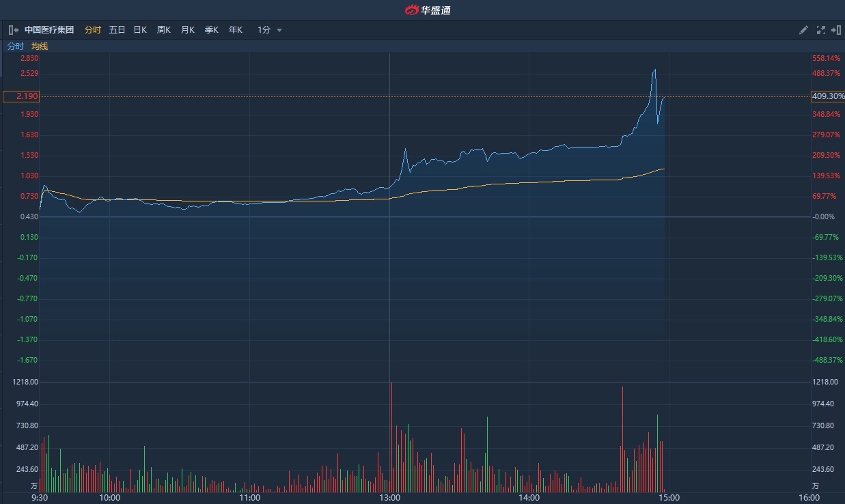Select the 月K monthly chart tab
This screenshot has height=504, width=845.
pyautogui.click(x=188, y=30)
